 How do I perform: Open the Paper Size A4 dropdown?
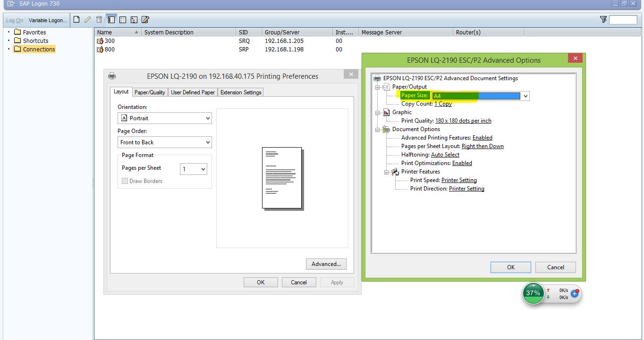coord(481,96)
